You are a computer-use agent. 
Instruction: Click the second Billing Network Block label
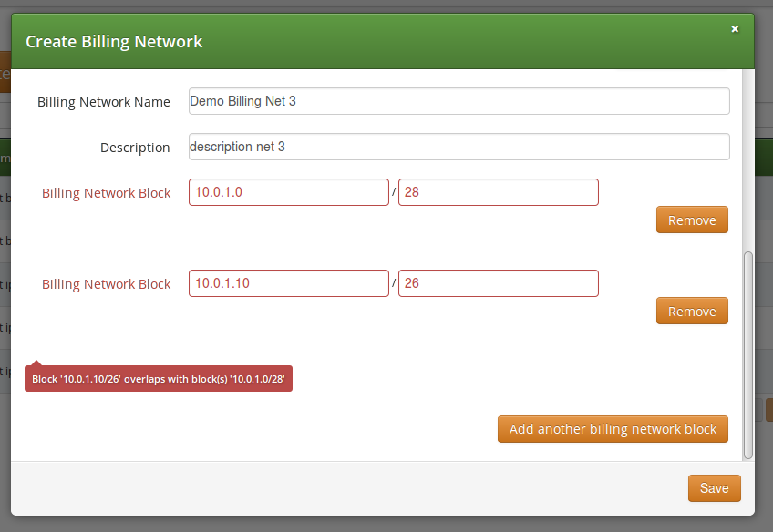click(106, 284)
